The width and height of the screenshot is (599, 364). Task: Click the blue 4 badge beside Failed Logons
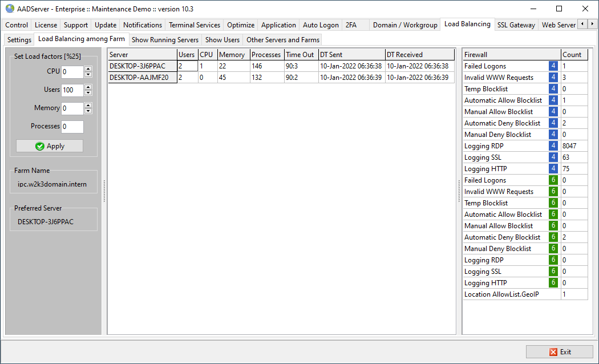tap(553, 66)
